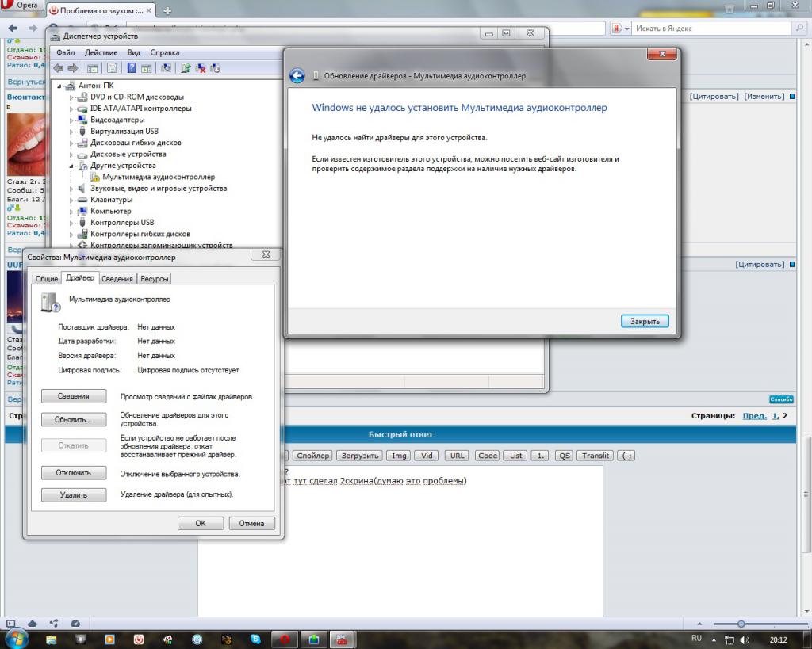The width and height of the screenshot is (812, 649).
Task: Click the uninstall device toolbar icon with red X
Action: coord(201,69)
